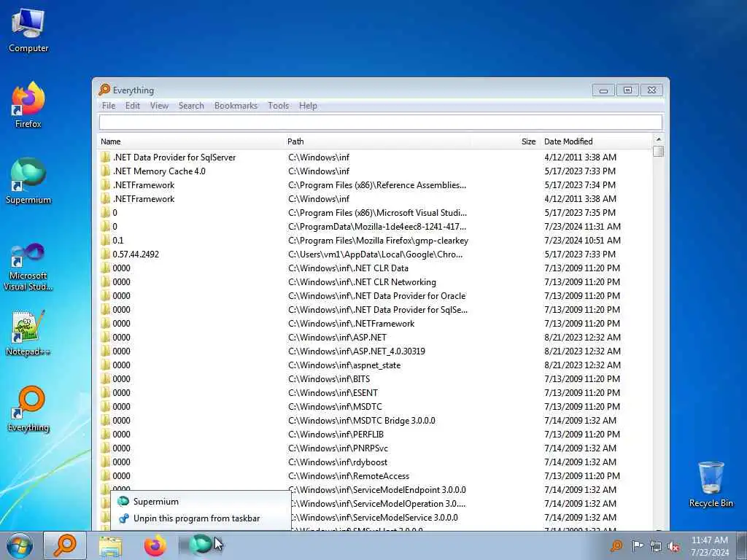Click the results scrollbar up arrow
Screen dimensions: 747x560
(x=659, y=139)
